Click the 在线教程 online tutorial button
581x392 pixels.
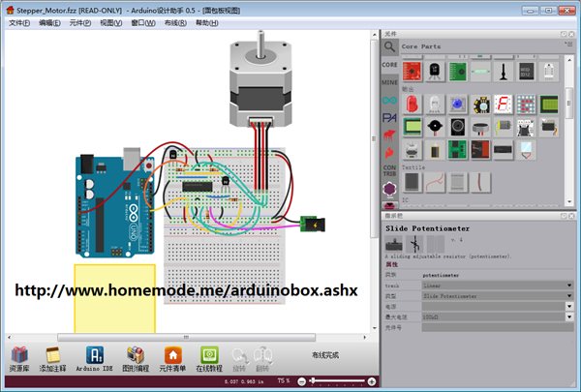pyautogui.click(x=209, y=359)
